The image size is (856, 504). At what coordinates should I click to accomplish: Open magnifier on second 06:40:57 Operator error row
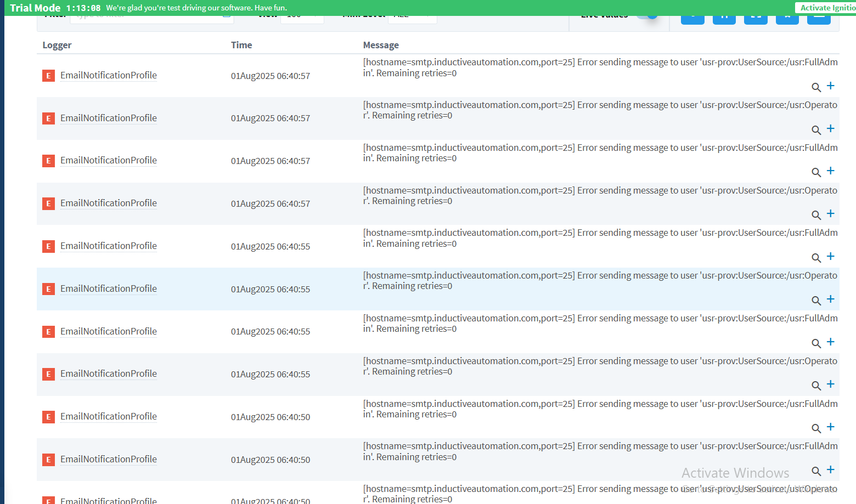[816, 215]
